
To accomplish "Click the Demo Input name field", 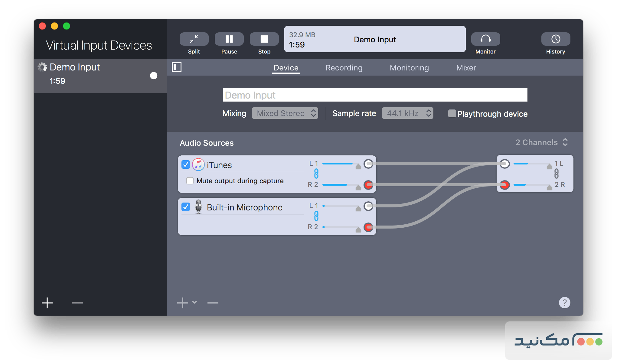I will point(375,95).
